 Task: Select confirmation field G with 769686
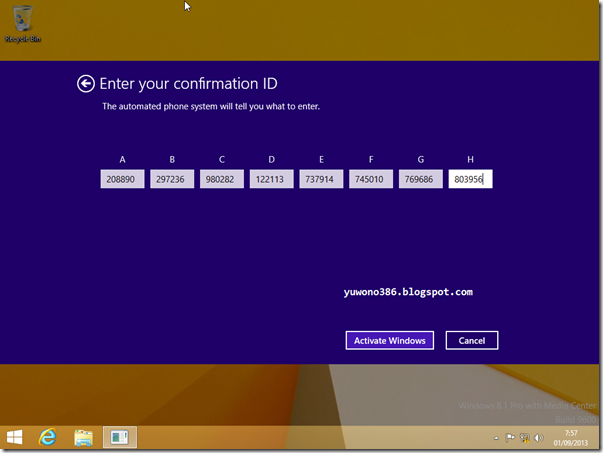pos(421,179)
